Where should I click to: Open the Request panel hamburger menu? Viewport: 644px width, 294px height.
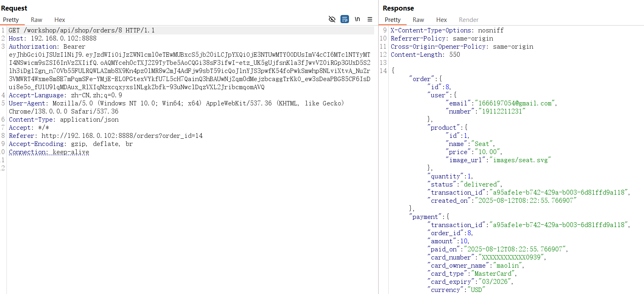point(370,19)
